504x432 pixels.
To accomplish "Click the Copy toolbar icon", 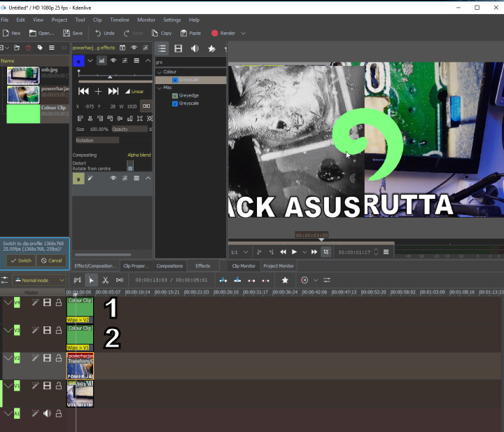I will click(x=155, y=33).
